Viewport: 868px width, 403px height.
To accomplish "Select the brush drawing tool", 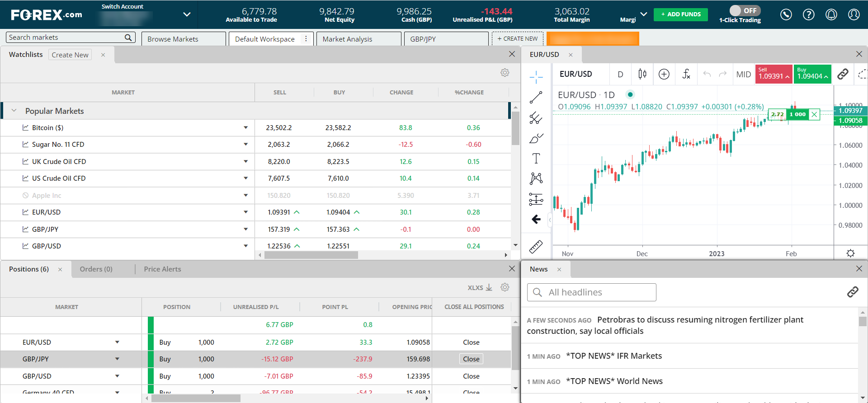I will point(536,138).
